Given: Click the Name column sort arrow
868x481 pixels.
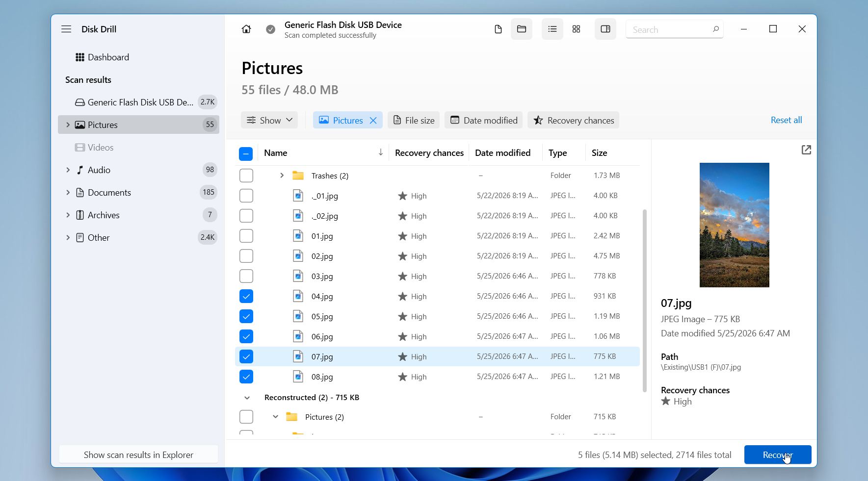Looking at the screenshot, I should [x=380, y=152].
